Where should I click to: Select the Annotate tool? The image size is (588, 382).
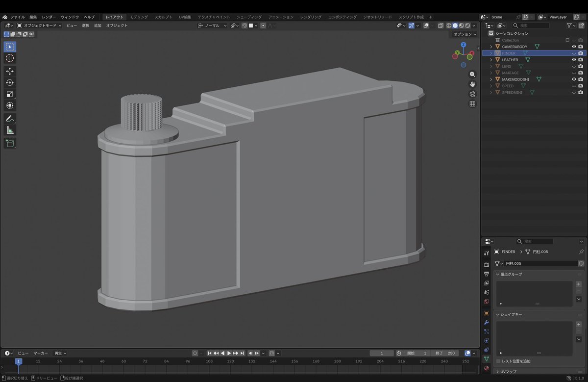click(x=10, y=118)
